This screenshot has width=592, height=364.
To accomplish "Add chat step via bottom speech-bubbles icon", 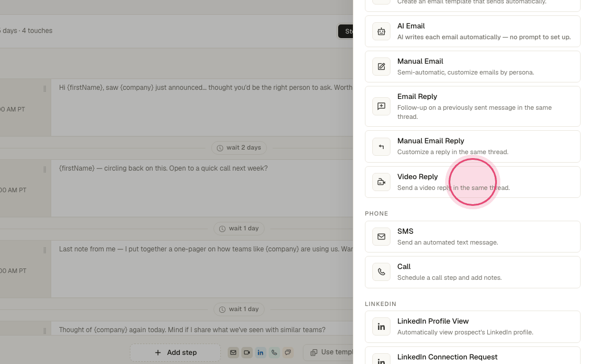I will click(x=287, y=352).
